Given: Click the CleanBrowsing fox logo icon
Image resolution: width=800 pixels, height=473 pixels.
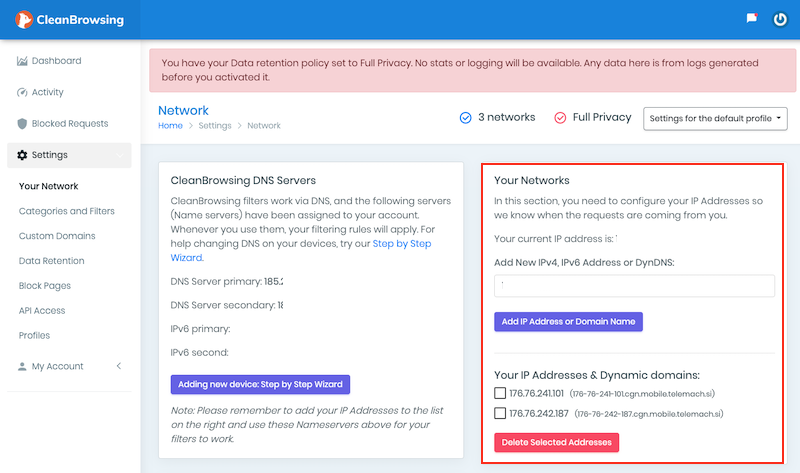Looking at the screenshot, I should click(23, 19).
